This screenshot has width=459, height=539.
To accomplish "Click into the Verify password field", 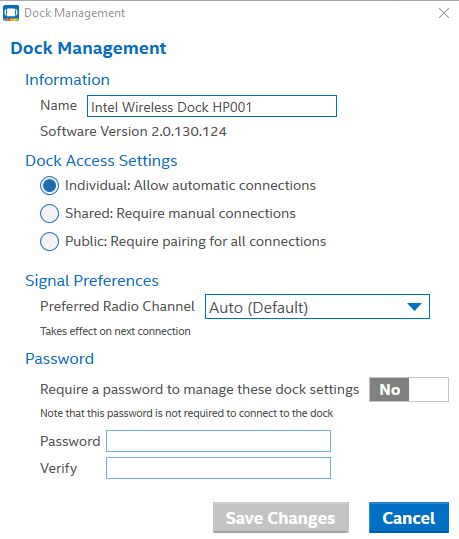I will click(x=218, y=468).
